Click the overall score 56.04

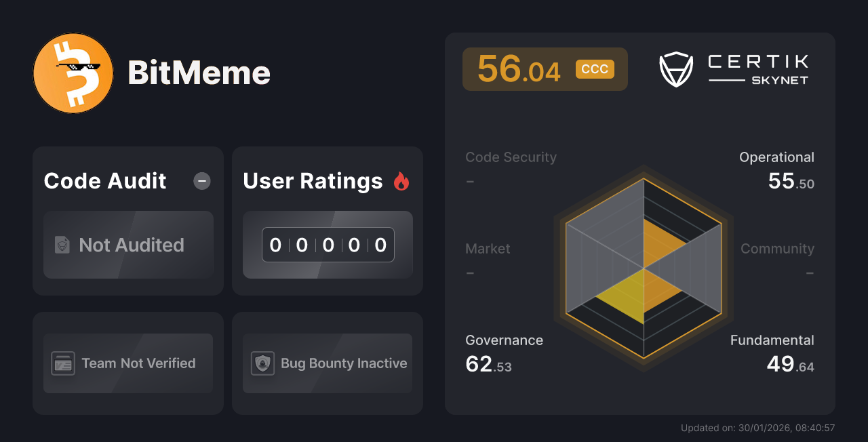[x=517, y=68]
